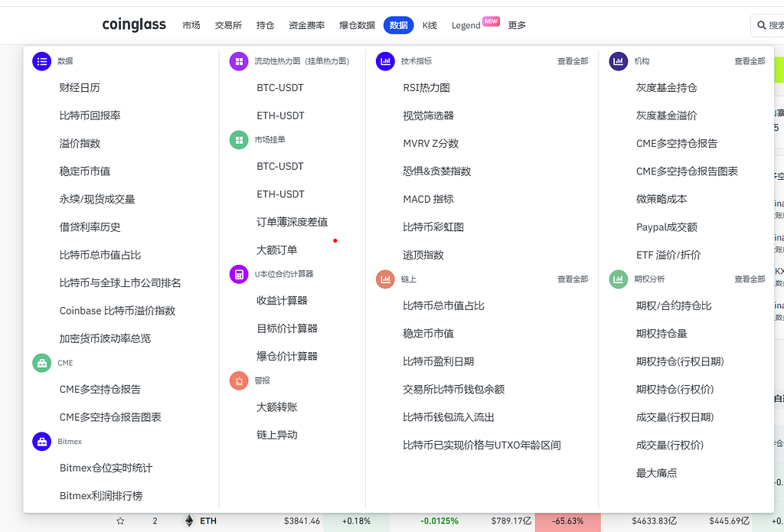The height and width of the screenshot is (532, 784).
Task: Click 查看全部 next to 技术指标
Action: tap(573, 61)
